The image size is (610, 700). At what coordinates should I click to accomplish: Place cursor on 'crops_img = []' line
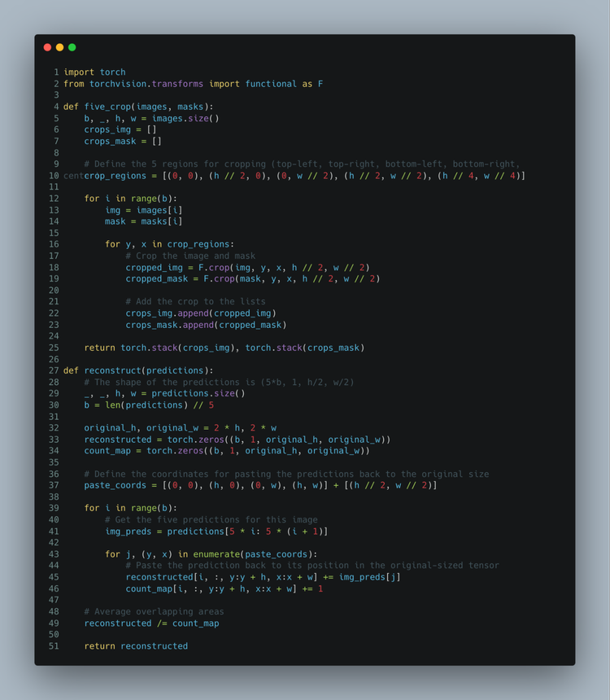tap(120, 129)
